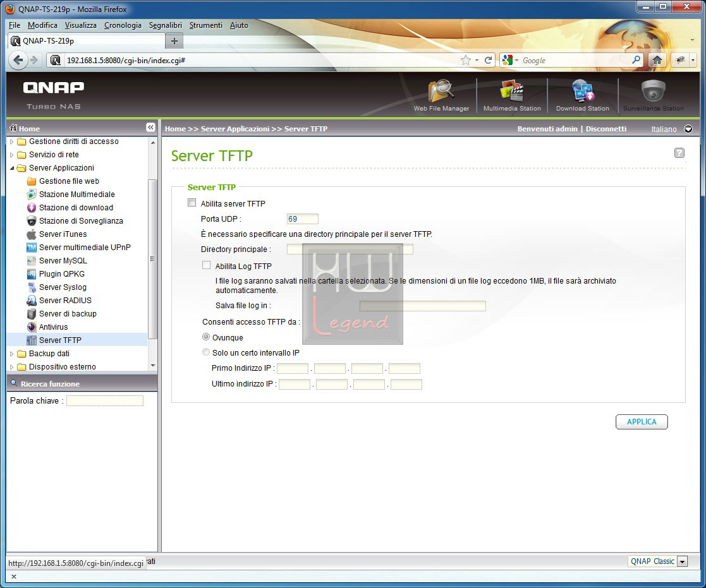The height and width of the screenshot is (588, 706).
Task: Expand Backup dati folder
Action: [12, 354]
